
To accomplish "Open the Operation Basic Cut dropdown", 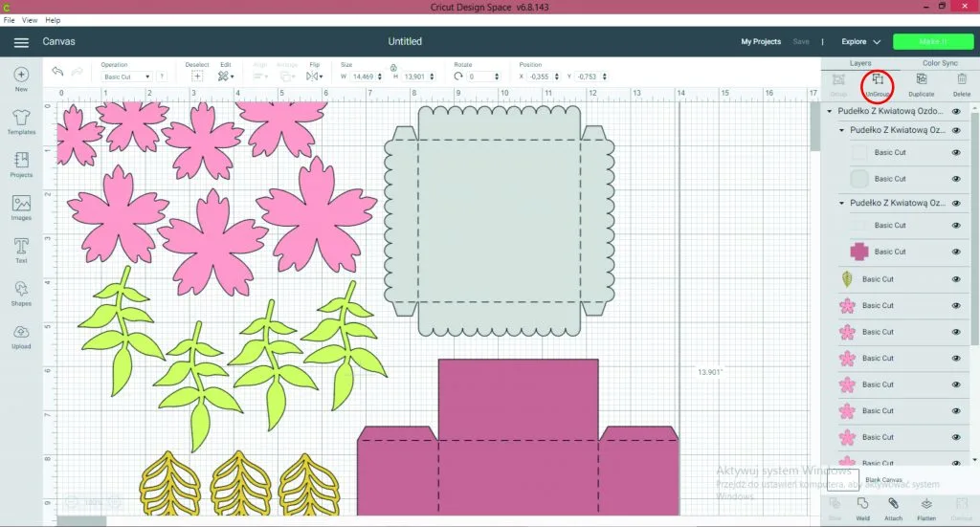I will click(x=127, y=77).
